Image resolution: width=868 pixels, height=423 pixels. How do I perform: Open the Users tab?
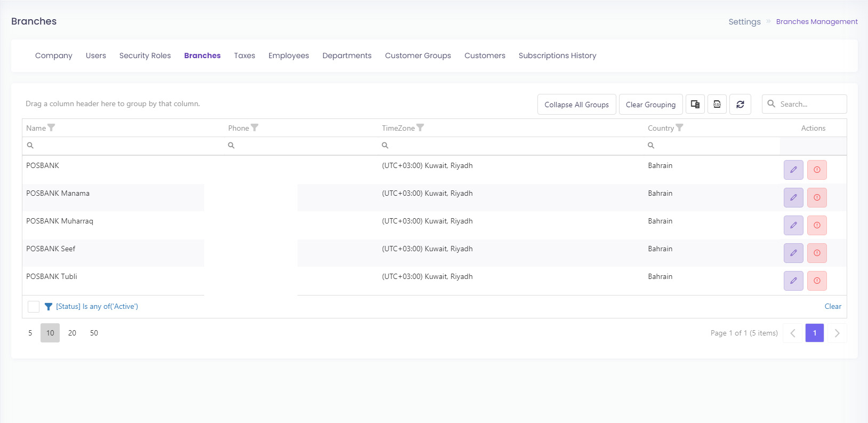point(96,55)
